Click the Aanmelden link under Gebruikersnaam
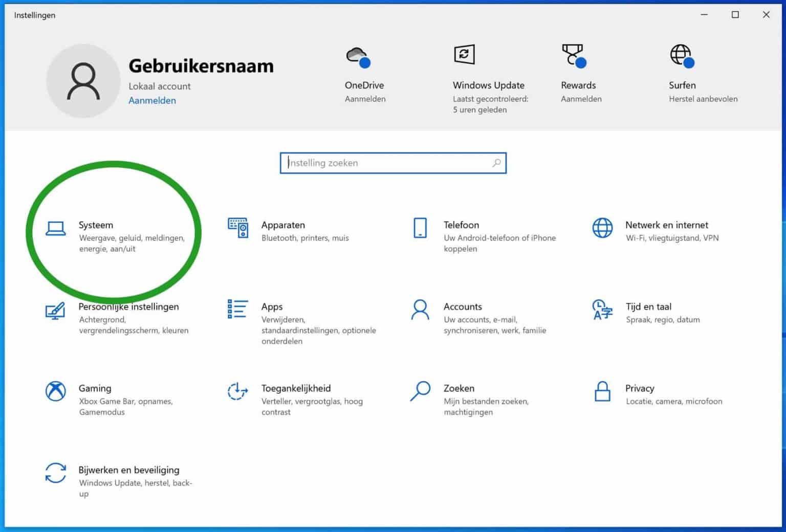Viewport: 786px width, 532px height. pyautogui.click(x=152, y=100)
